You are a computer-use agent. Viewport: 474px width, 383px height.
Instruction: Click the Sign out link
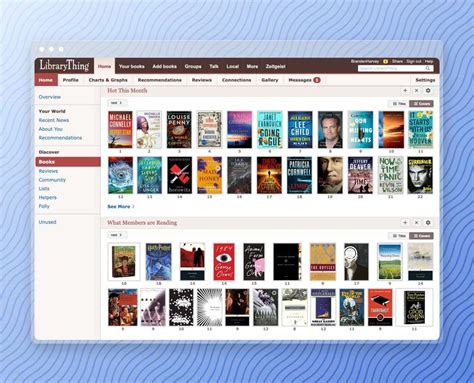coord(414,61)
